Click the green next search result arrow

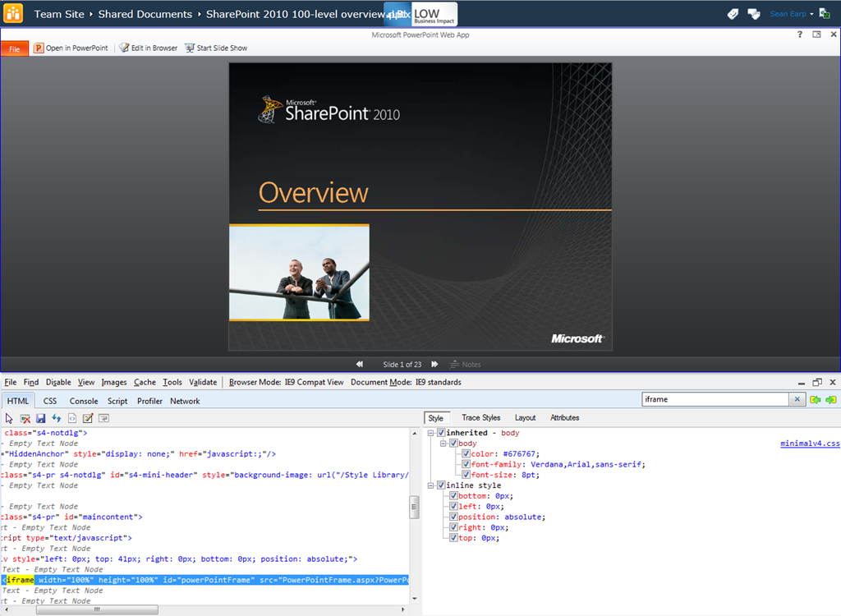[x=831, y=400]
